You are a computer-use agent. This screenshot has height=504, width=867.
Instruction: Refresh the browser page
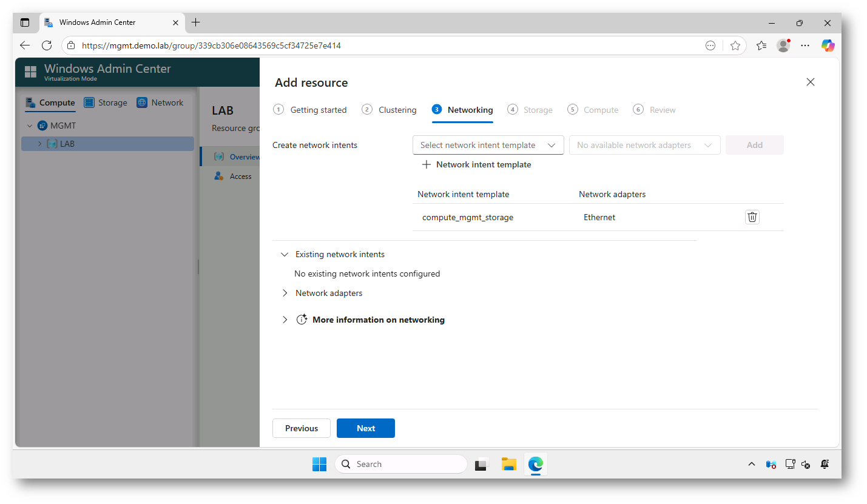tap(47, 45)
